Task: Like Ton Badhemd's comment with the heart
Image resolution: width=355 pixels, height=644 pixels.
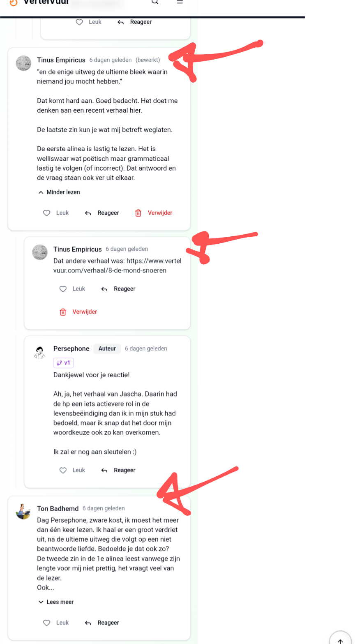Action: pyautogui.click(x=47, y=623)
